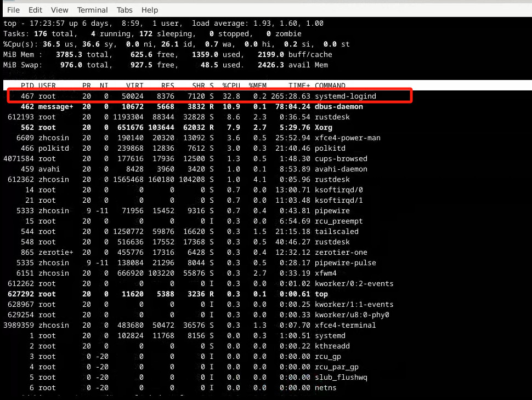The height and width of the screenshot is (400, 532).
Task: Click the kworker/1:1-events command text
Action: (354, 305)
